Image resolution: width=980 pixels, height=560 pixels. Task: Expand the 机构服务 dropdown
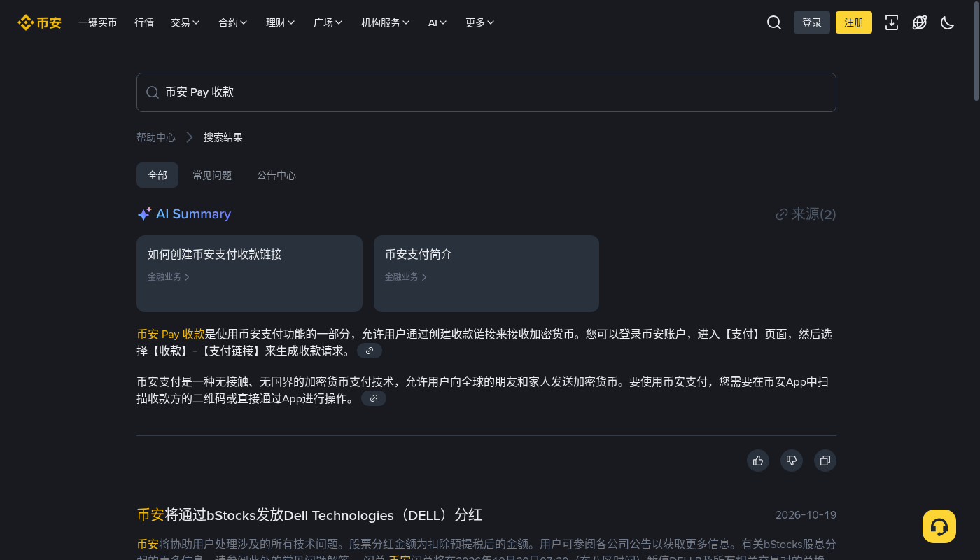coord(386,22)
